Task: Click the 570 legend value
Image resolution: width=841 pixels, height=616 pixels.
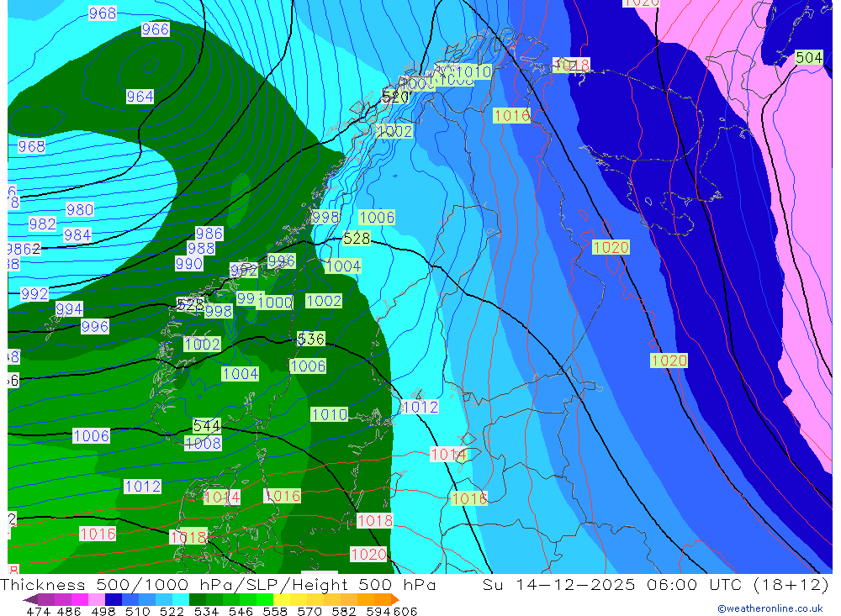Action: pos(309,612)
